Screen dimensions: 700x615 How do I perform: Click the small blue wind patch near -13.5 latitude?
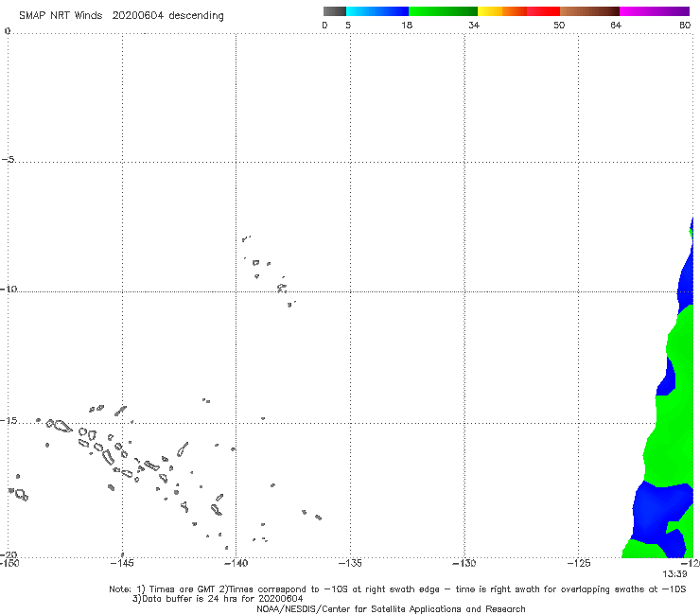click(x=667, y=378)
